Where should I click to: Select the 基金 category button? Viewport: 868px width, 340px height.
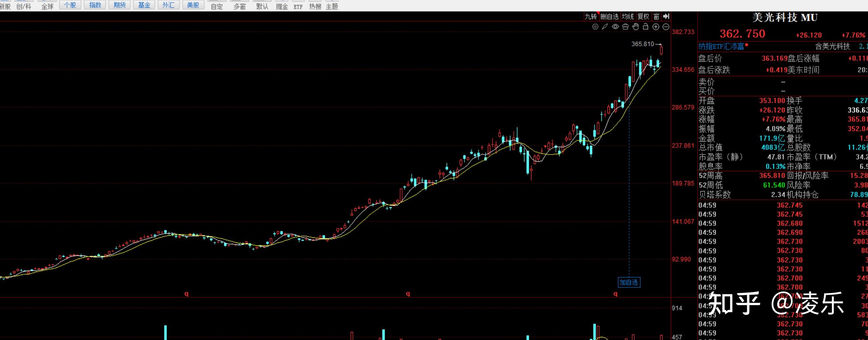144,5
